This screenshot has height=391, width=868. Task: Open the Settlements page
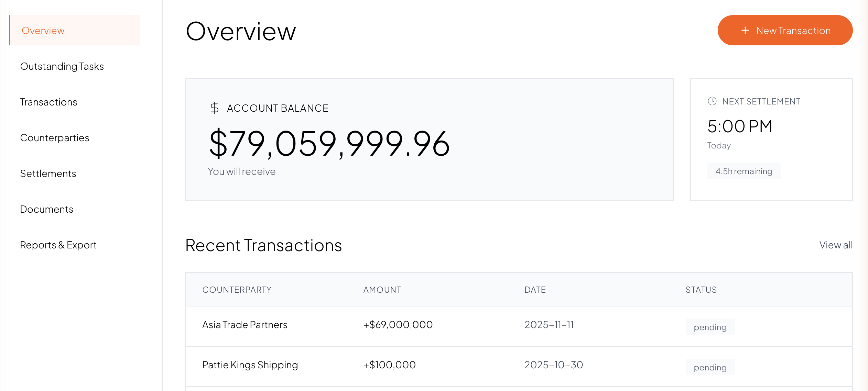pyautogui.click(x=48, y=174)
